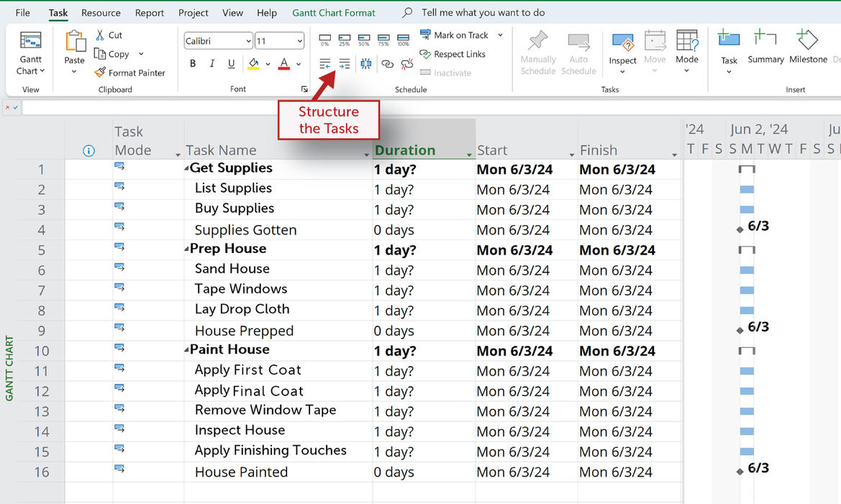Screen dimensions: 841x504
Task: Click the Indicators info column header
Action: [89, 151]
